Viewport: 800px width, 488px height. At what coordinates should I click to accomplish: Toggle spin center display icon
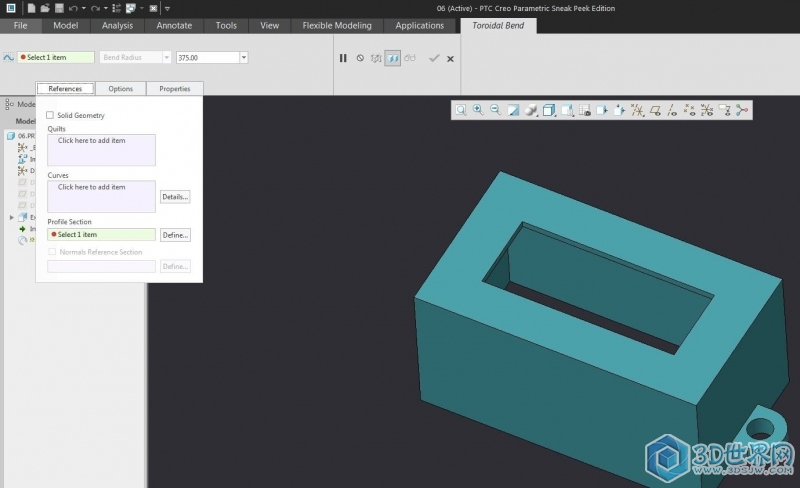742,110
